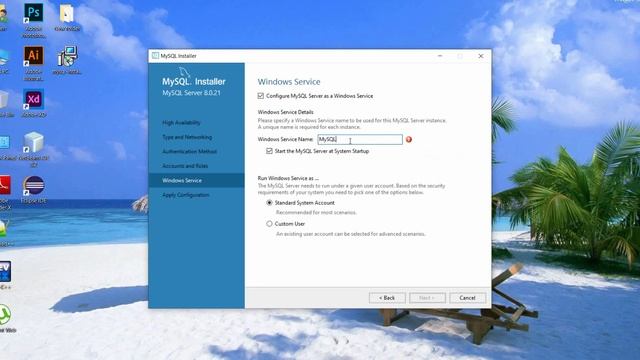Close the MySQL Installer window
This screenshot has height=360, width=640.
[481, 56]
